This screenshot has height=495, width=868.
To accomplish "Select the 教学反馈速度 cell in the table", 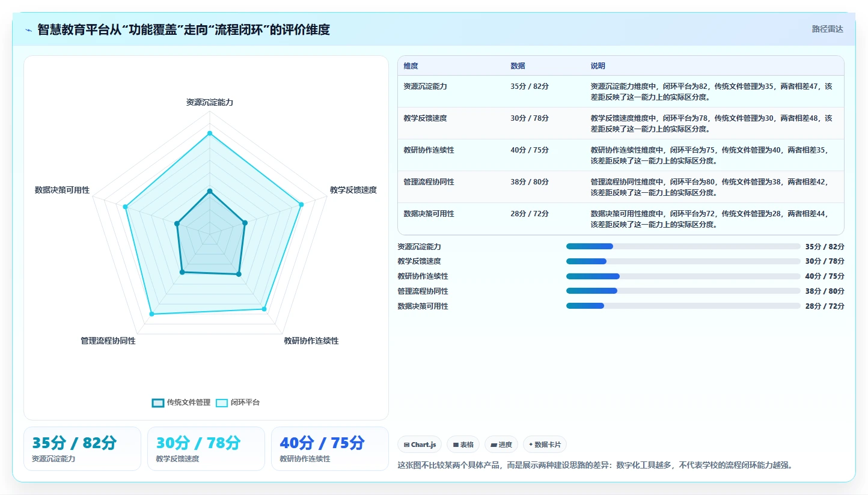I will (426, 118).
